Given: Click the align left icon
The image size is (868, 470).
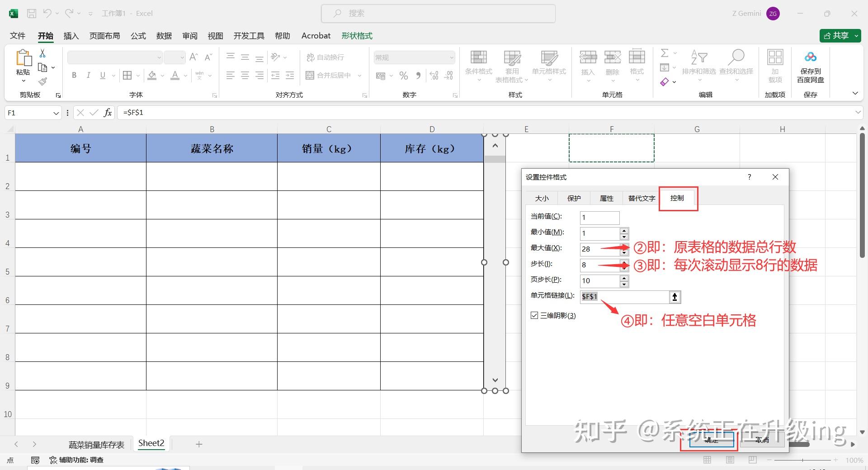Looking at the screenshot, I should (231, 75).
